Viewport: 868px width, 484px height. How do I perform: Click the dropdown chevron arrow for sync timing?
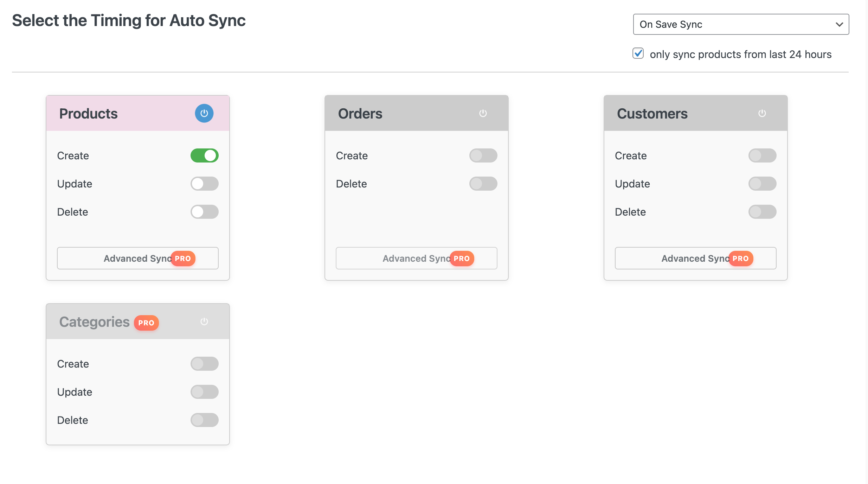click(x=839, y=24)
